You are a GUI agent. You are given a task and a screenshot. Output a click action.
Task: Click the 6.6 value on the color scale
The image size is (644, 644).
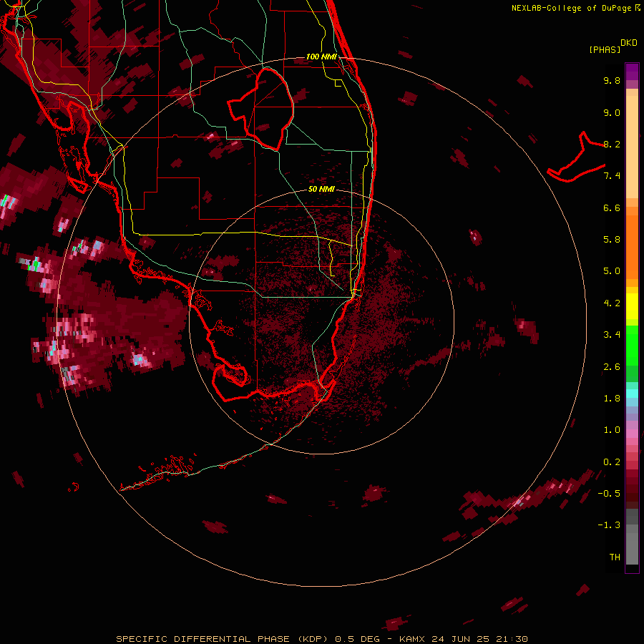pos(612,208)
